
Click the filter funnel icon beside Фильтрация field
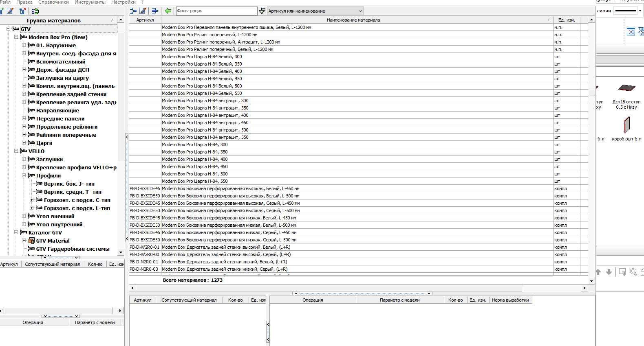click(x=262, y=11)
